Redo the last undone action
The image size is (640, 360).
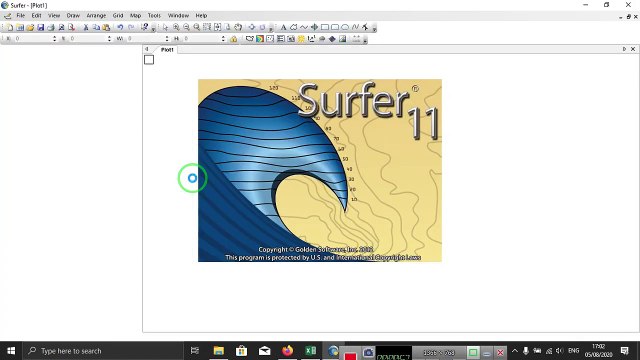(x=131, y=27)
